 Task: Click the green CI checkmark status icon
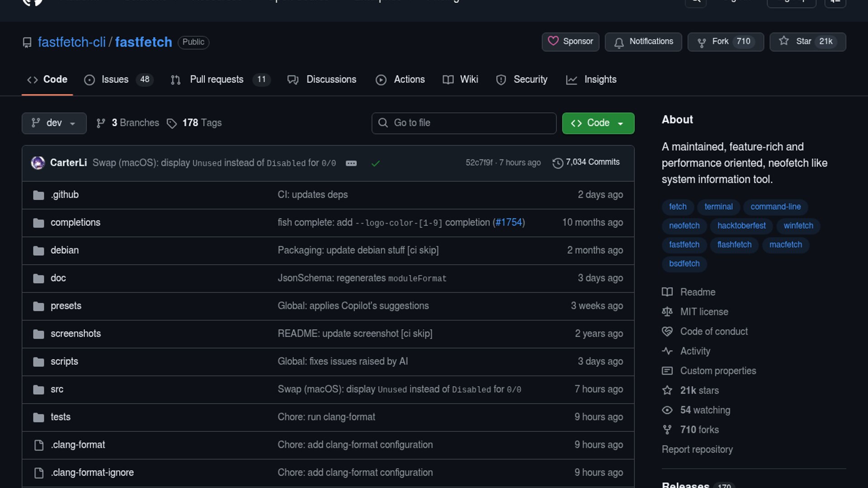click(x=375, y=163)
